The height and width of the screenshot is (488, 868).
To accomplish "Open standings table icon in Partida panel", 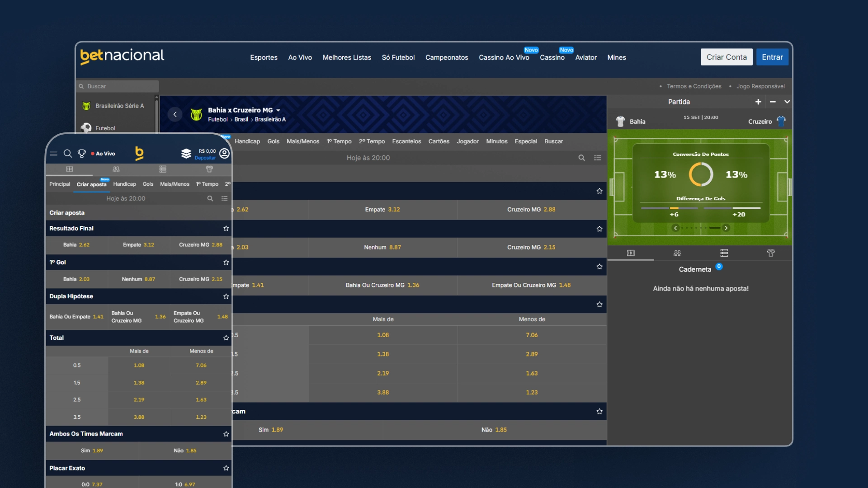I will coord(724,253).
